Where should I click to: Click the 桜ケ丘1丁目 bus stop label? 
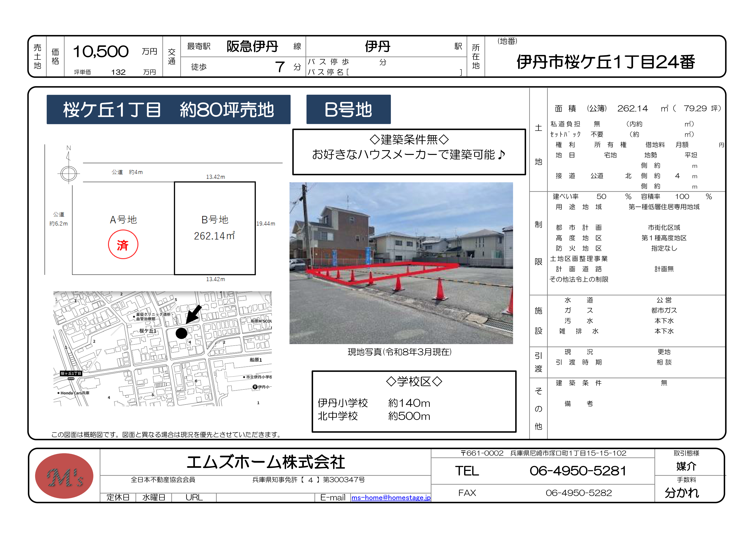tap(71, 373)
